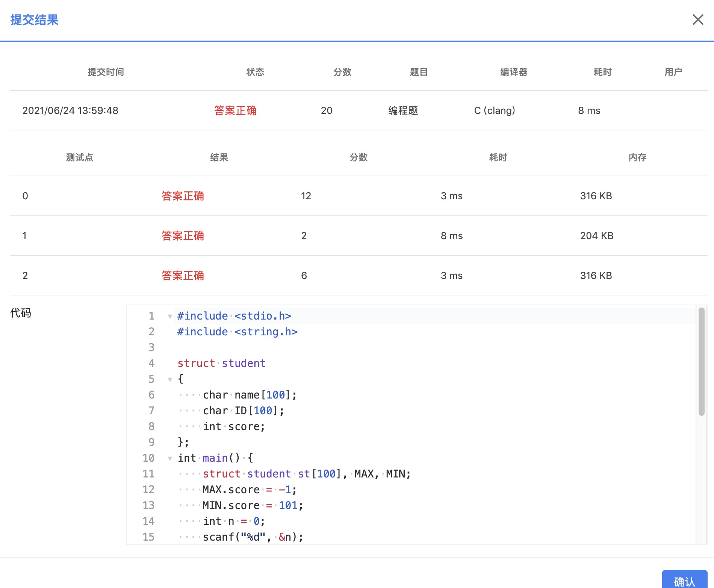This screenshot has height=588, width=714.
Task: Click the 提交时间 column header
Action: click(x=106, y=72)
